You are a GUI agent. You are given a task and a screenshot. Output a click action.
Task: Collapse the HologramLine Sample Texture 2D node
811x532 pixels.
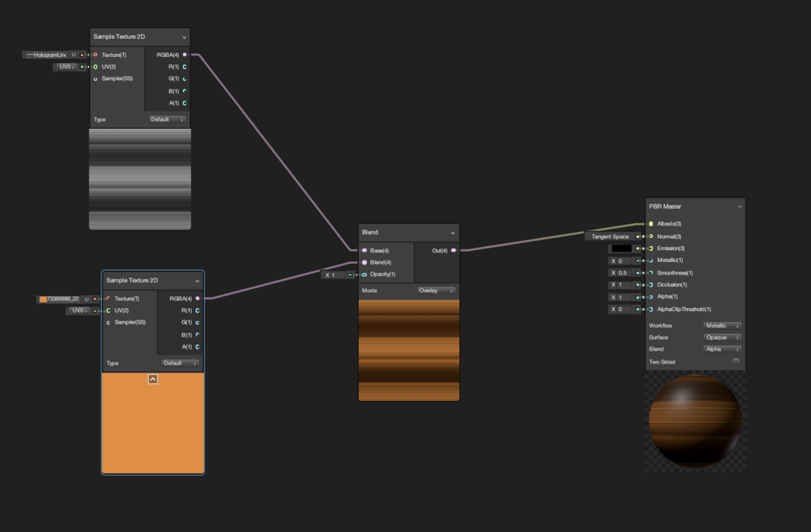[x=184, y=37]
